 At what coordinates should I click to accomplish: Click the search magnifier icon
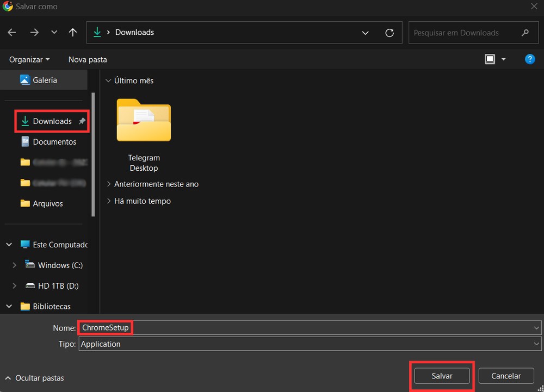[526, 33]
